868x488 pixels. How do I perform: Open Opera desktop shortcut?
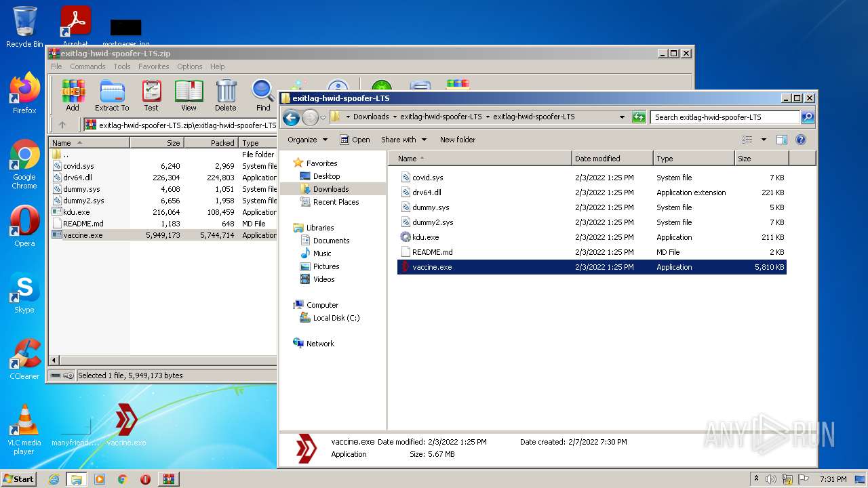coord(24,226)
